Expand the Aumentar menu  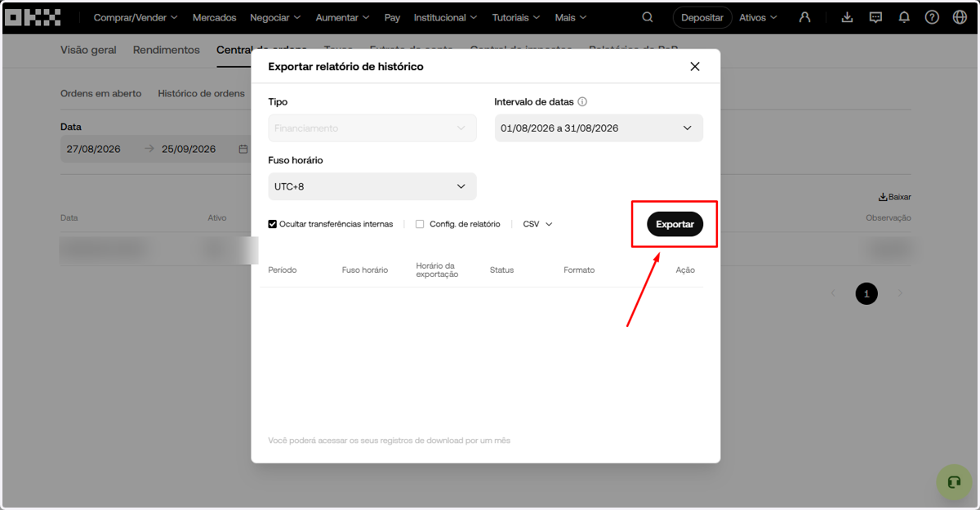(x=342, y=17)
